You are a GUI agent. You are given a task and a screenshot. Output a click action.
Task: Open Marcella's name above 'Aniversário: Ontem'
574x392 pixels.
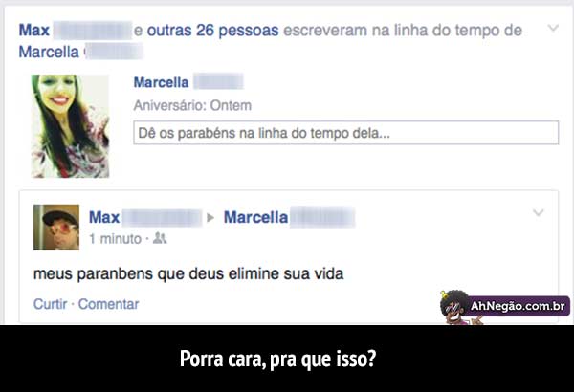pos(161,82)
